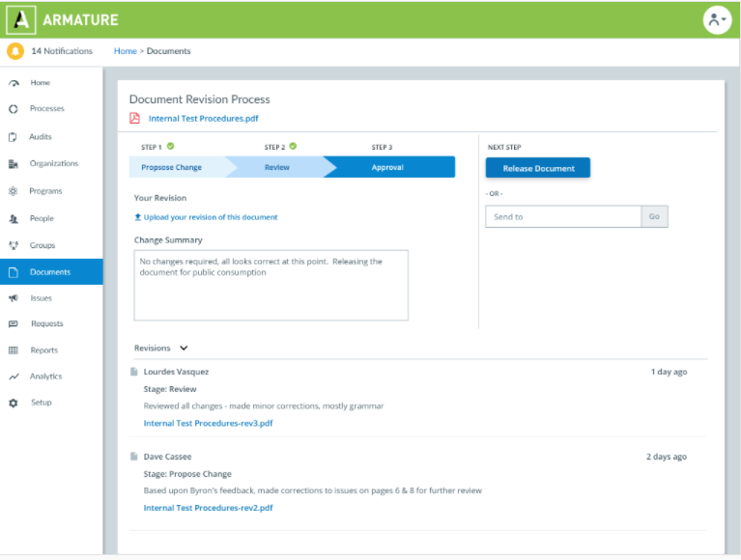Image resolution: width=741 pixels, height=560 pixels.
Task: Click the Setup gear icon
Action: click(14, 403)
